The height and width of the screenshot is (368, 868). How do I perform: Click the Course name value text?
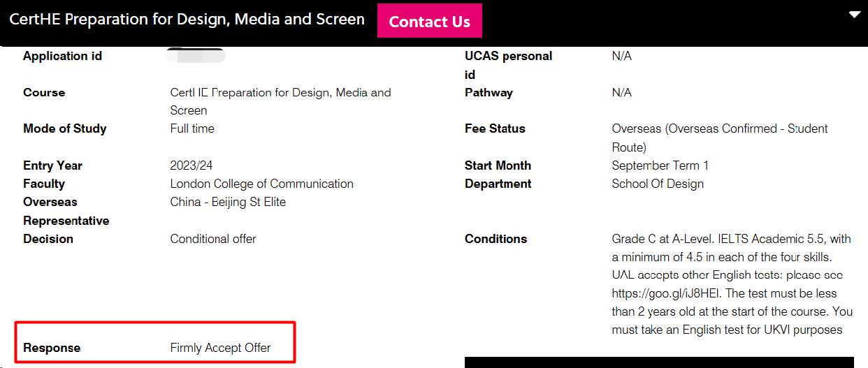280,101
